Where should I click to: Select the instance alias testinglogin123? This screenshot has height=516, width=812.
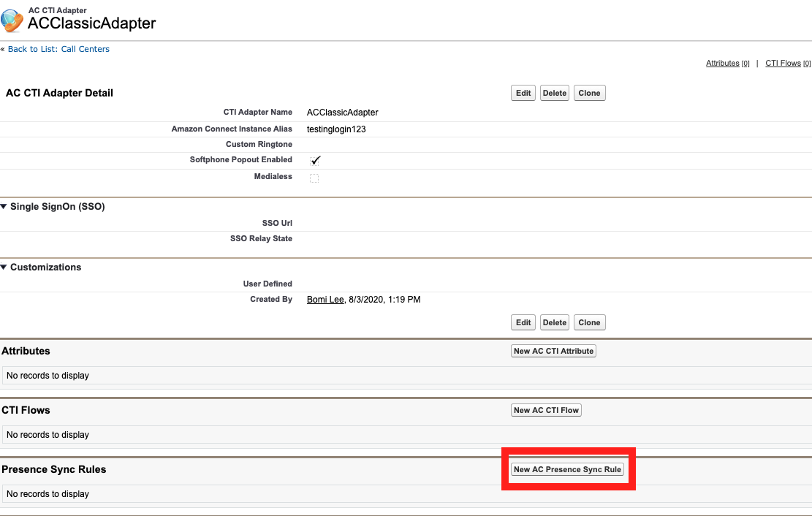(336, 129)
